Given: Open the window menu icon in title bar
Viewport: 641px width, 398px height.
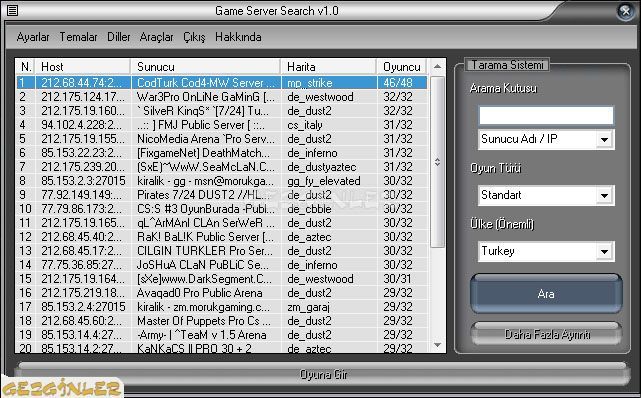Looking at the screenshot, I should [x=12, y=10].
